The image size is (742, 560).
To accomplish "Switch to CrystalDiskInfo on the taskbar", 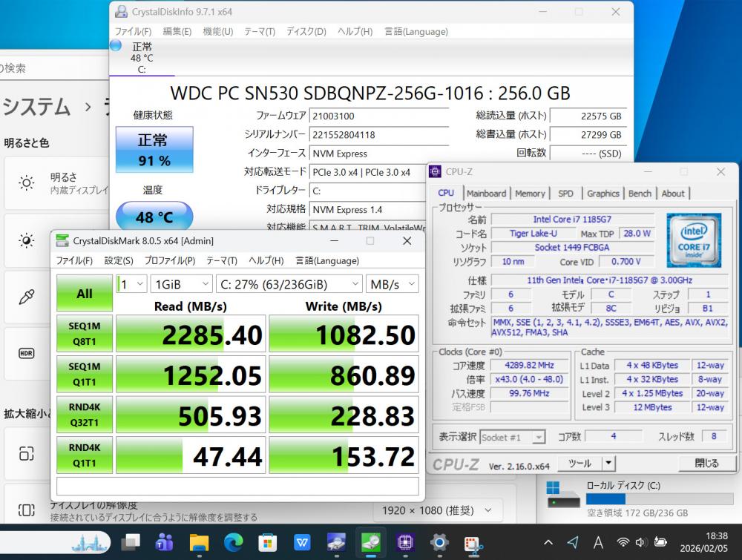I will [x=336, y=542].
